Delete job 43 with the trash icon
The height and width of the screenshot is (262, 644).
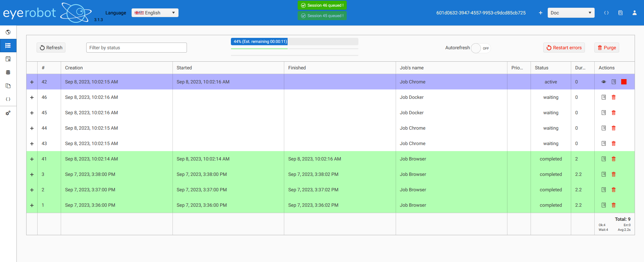pos(613,143)
